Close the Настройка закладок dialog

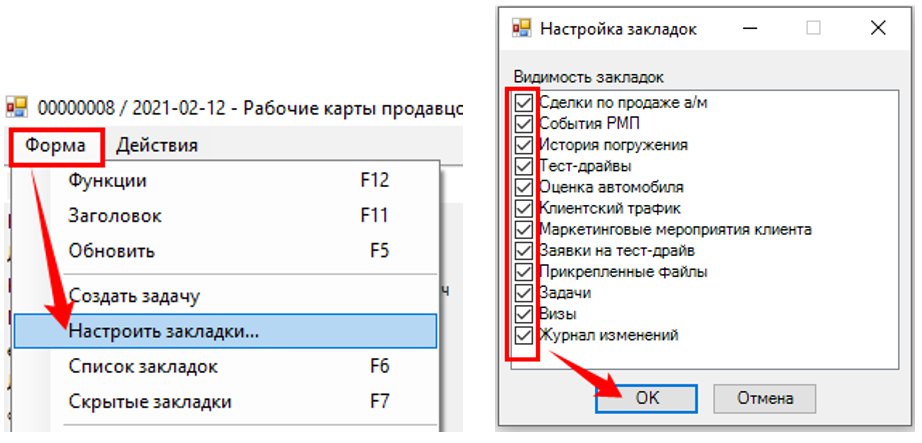[x=877, y=28]
